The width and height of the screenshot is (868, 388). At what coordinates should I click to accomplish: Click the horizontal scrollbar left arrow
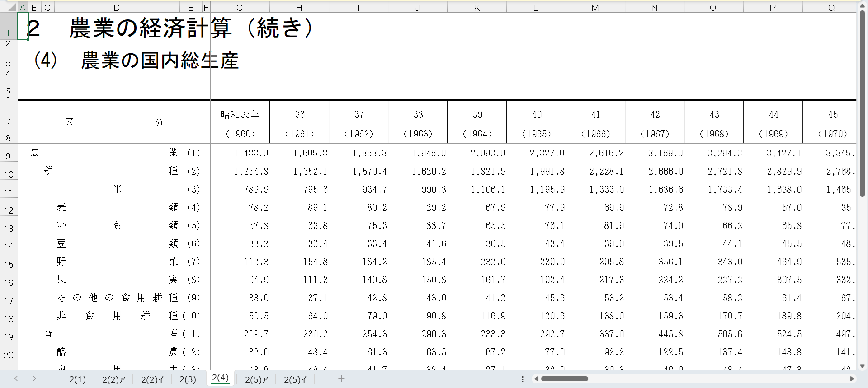pos(536,379)
